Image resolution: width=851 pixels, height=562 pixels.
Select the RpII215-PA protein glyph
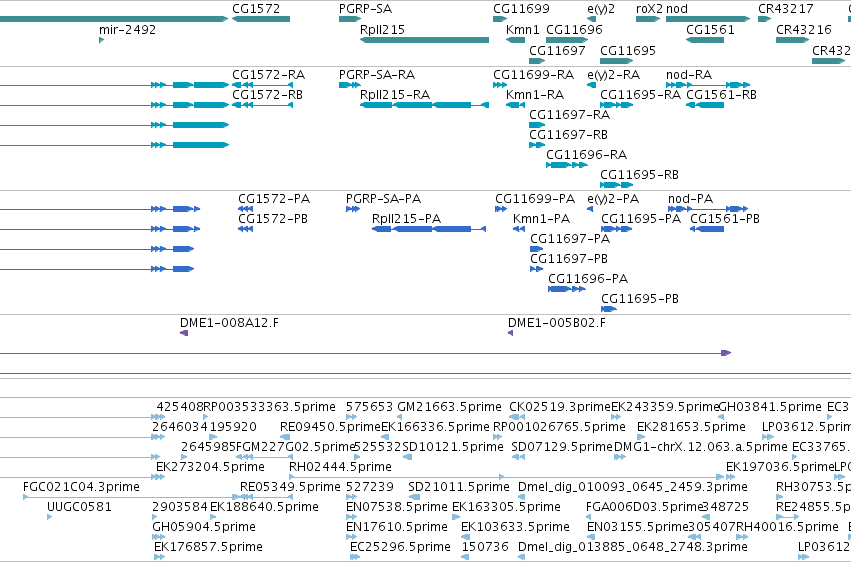tap(429, 229)
